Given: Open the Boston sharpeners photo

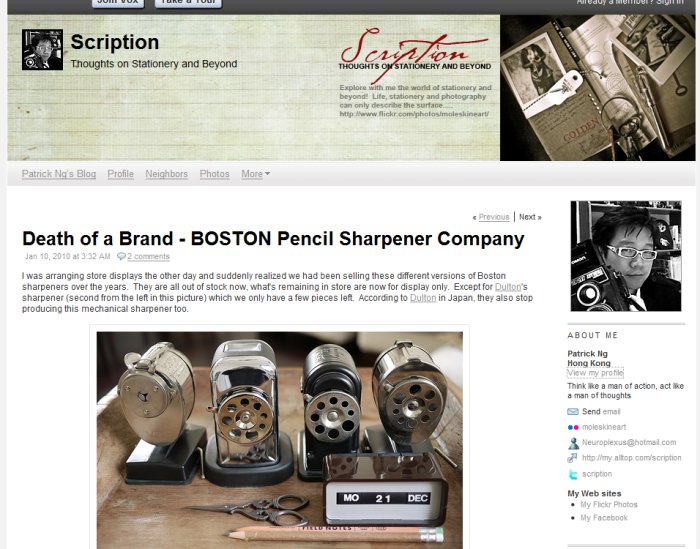Looking at the screenshot, I should click(x=279, y=440).
